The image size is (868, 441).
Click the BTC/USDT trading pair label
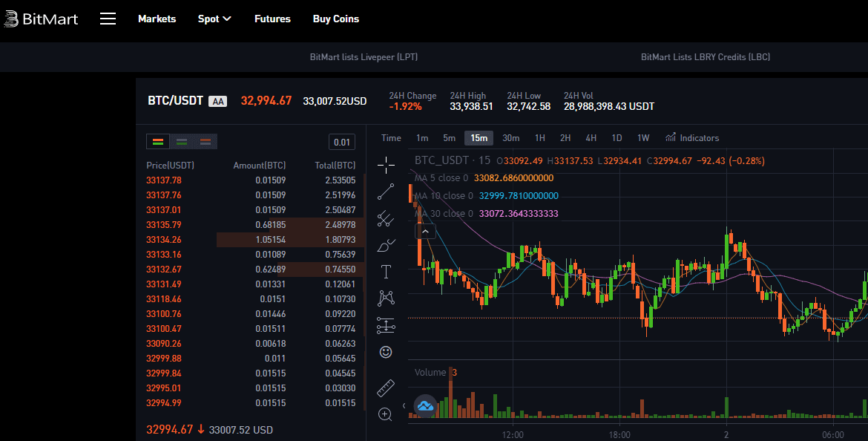click(x=176, y=100)
